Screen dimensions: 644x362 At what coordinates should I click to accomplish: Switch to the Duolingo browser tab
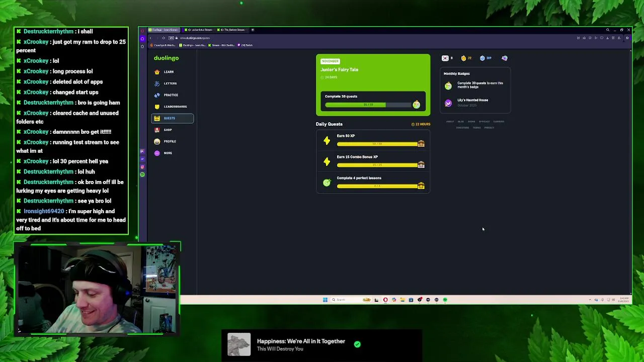point(163,30)
